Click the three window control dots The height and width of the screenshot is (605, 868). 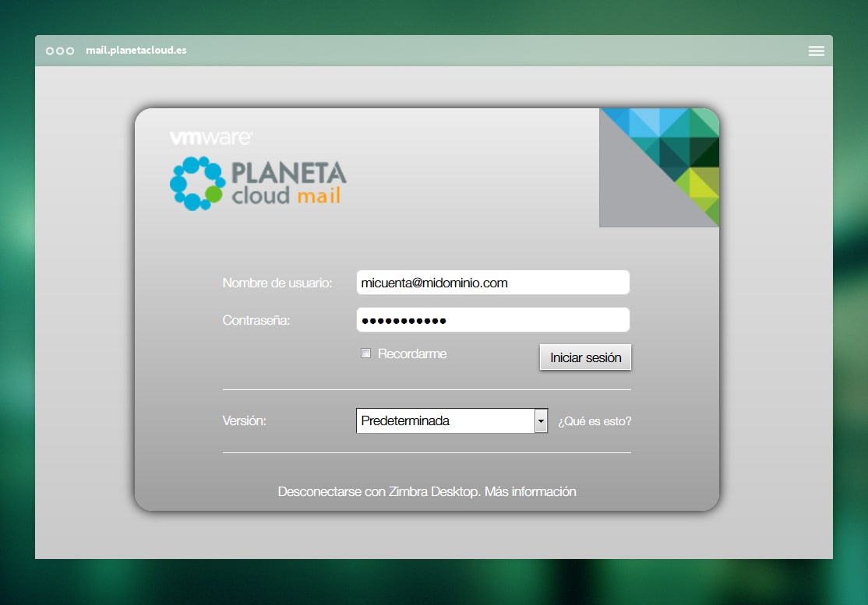60,51
